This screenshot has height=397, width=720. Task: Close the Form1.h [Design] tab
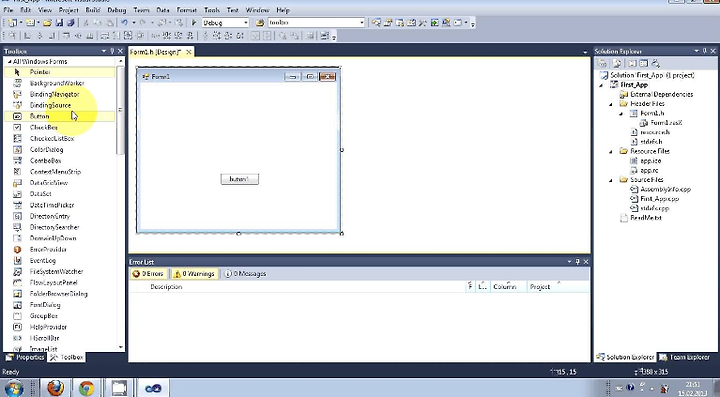pos(189,52)
